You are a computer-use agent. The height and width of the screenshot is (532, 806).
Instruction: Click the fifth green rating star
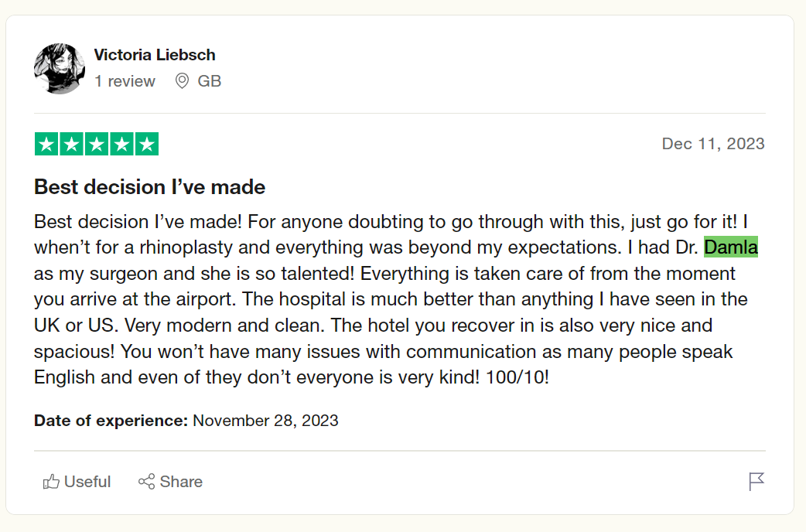tap(146, 144)
